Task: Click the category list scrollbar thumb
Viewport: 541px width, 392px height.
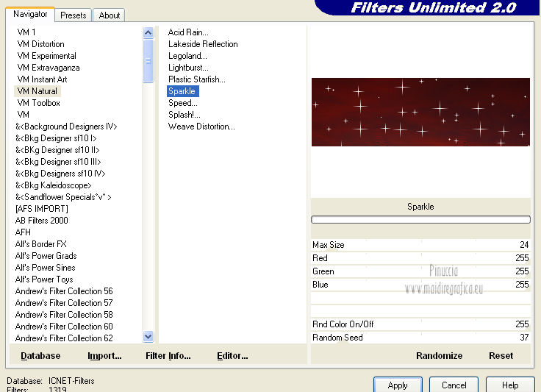Action: pos(148,61)
